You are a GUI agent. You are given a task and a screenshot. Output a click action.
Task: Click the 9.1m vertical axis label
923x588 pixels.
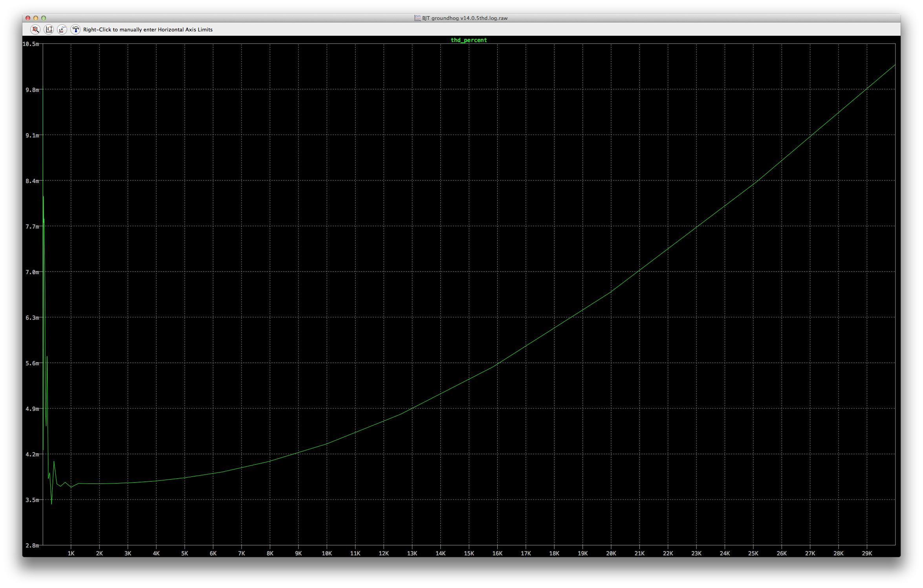tap(33, 136)
